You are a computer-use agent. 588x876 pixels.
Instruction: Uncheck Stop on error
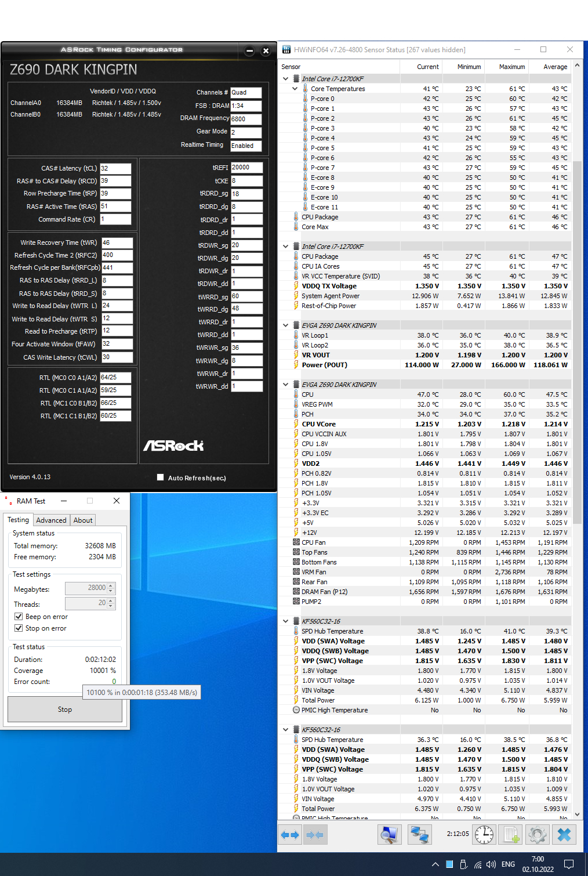tap(19, 628)
